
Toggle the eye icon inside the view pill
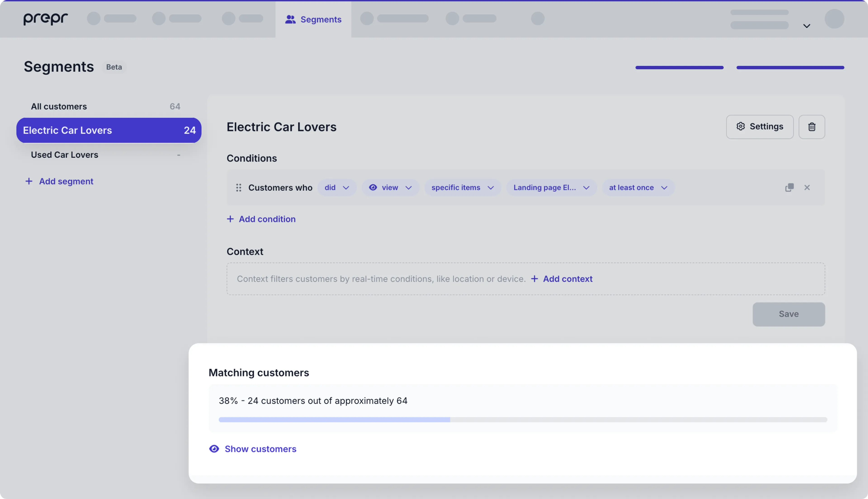point(373,188)
